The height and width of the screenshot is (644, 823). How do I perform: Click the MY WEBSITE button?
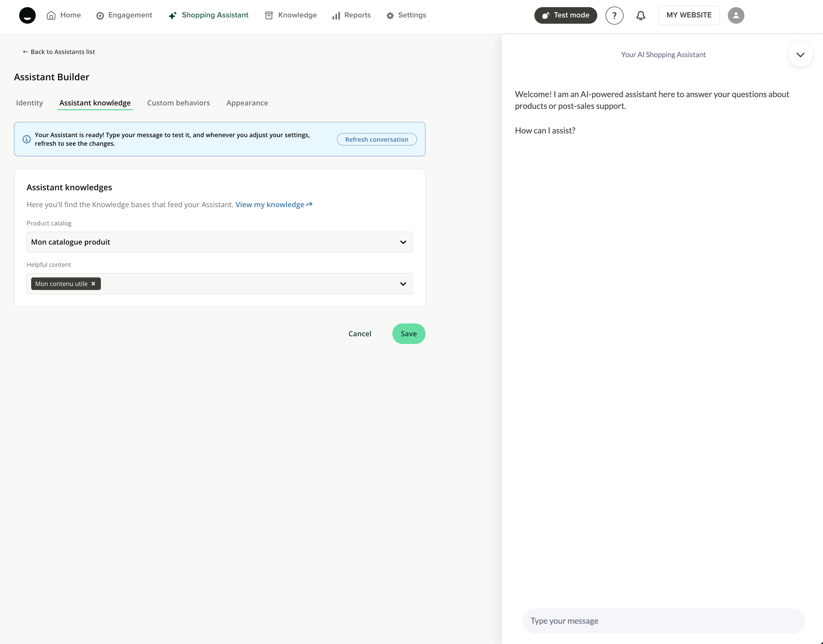pyautogui.click(x=689, y=15)
